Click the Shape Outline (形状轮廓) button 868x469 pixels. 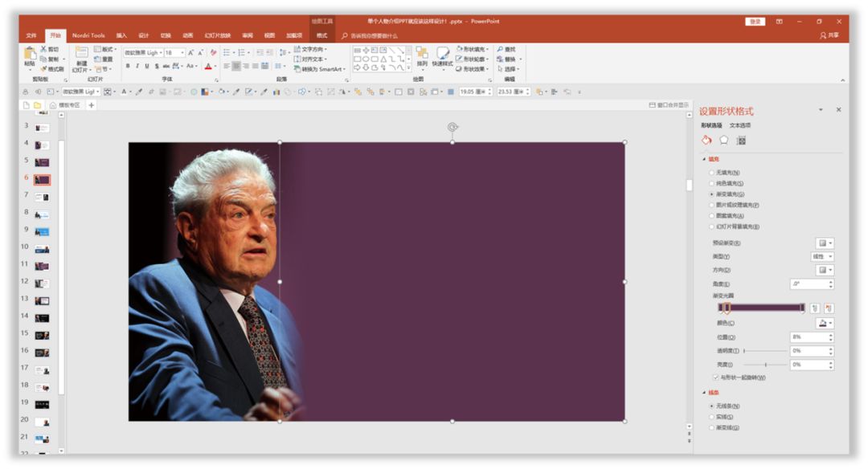click(473, 59)
